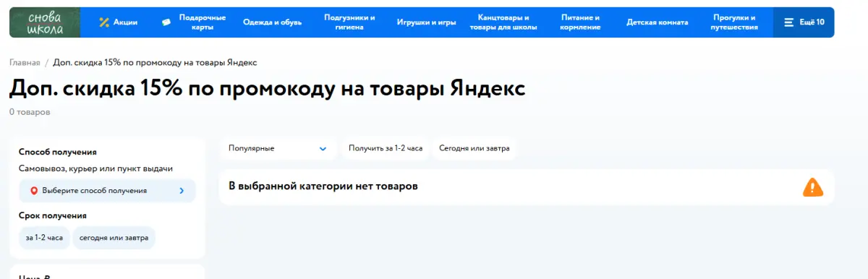Open the Снова школа banner
Screen dimensions: 868x279
pyautogui.click(x=45, y=22)
